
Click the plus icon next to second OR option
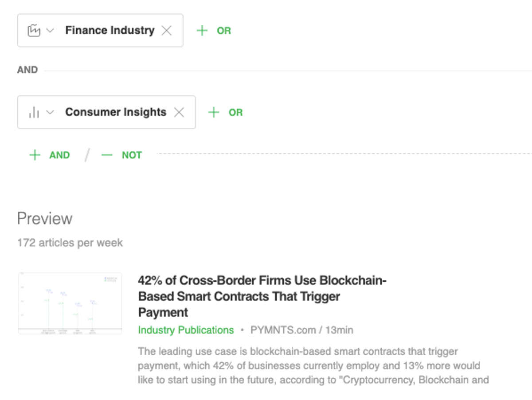pyautogui.click(x=215, y=112)
